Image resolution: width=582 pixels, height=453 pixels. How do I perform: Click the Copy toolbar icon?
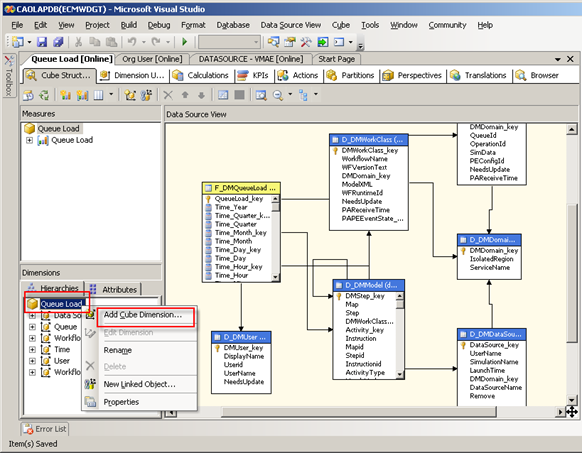click(x=95, y=42)
